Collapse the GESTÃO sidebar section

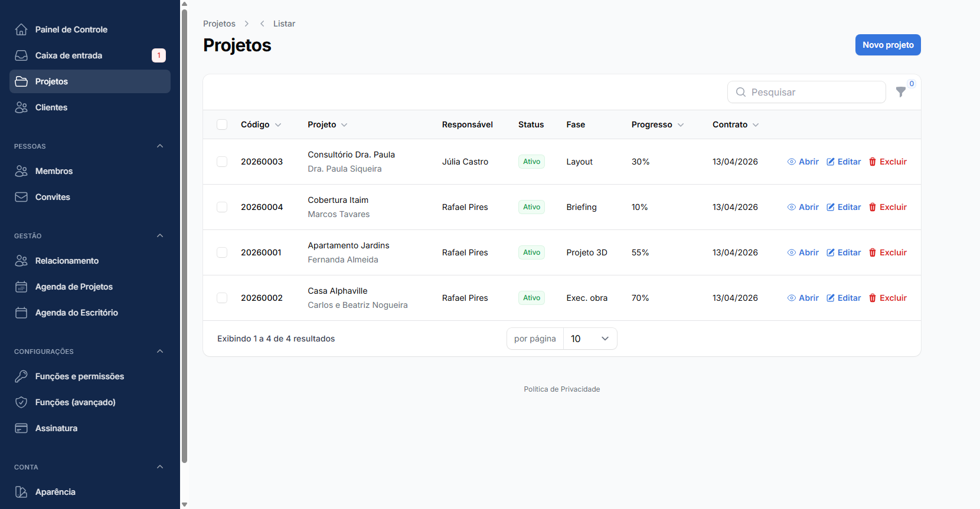click(x=160, y=235)
